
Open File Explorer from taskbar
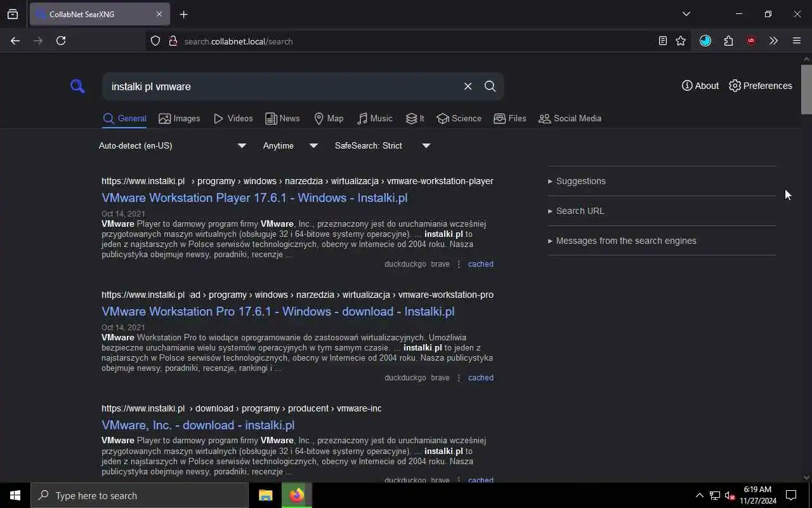[x=266, y=495]
